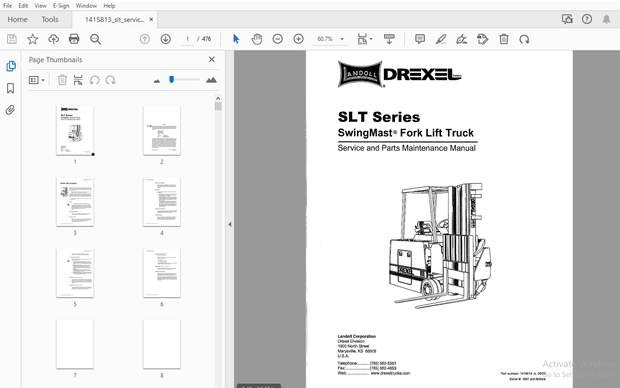Image resolution: width=620 pixels, height=388 pixels.
Task: Click the toolbar trash delete icon
Action: coord(504,39)
